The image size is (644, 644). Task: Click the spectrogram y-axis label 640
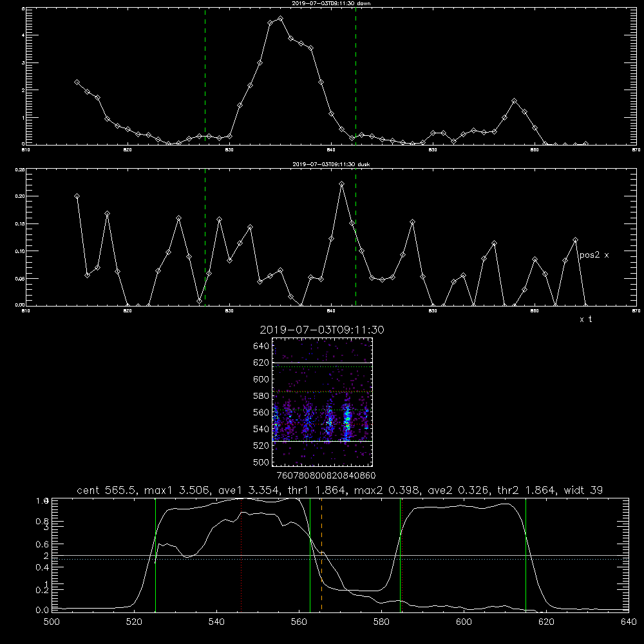click(x=261, y=346)
